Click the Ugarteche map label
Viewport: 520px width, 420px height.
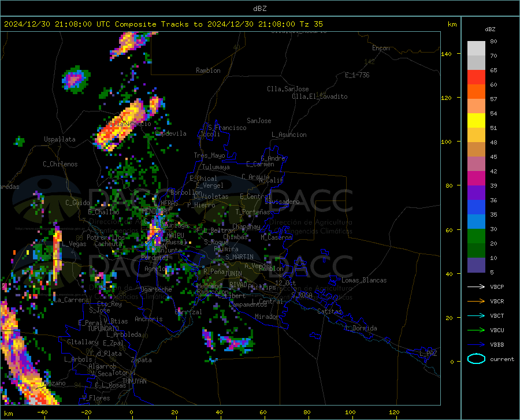[x=156, y=289]
